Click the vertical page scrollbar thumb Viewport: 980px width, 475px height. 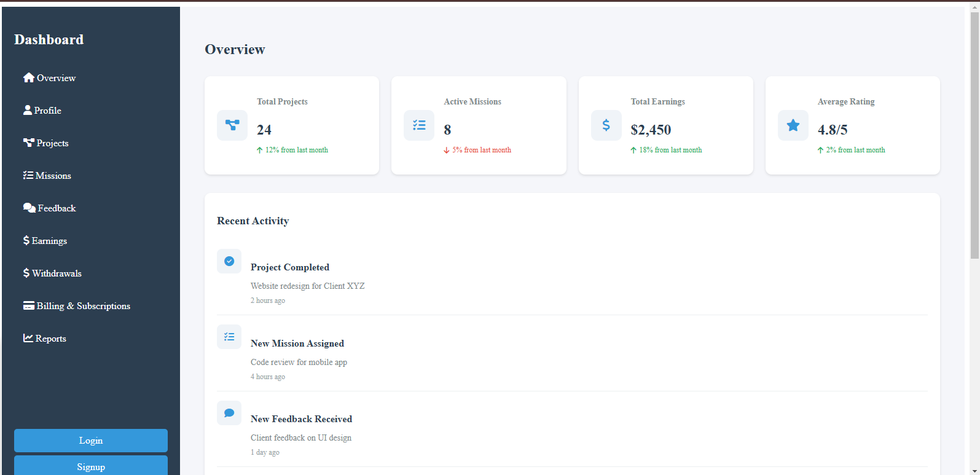tap(974, 135)
